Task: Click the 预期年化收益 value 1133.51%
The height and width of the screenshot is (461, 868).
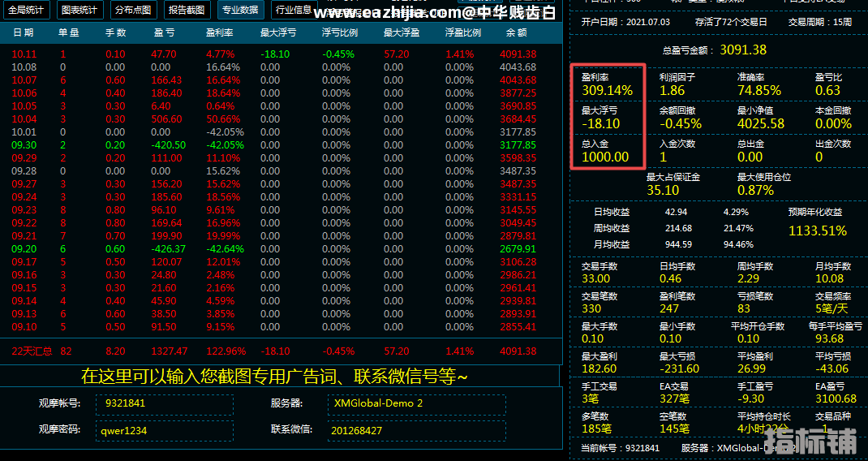Action: [818, 231]
